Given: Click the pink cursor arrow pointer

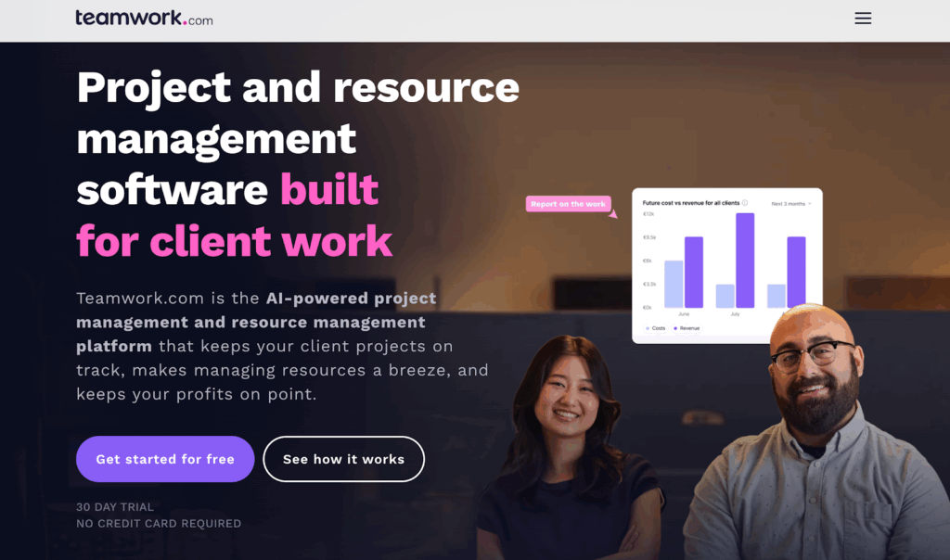Looking at the screenshot, I should pyautogui.click(x=613, y=213).
